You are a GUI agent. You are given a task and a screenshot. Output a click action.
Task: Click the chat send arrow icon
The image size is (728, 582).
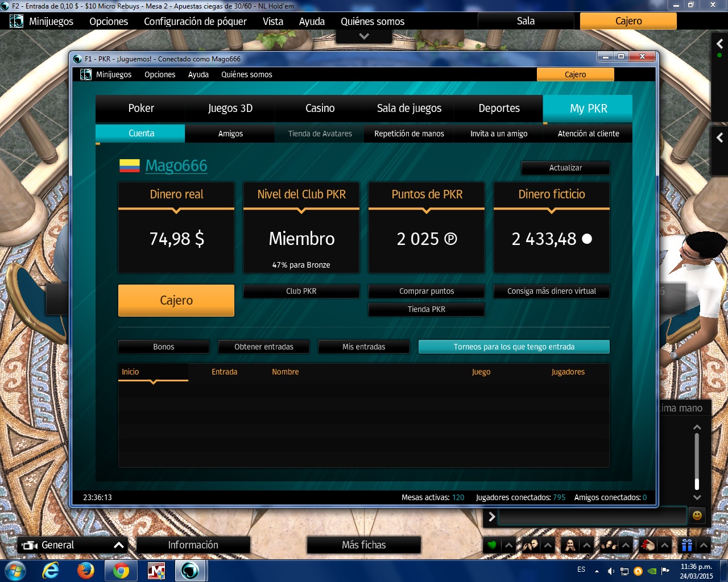tap(492, 517)
